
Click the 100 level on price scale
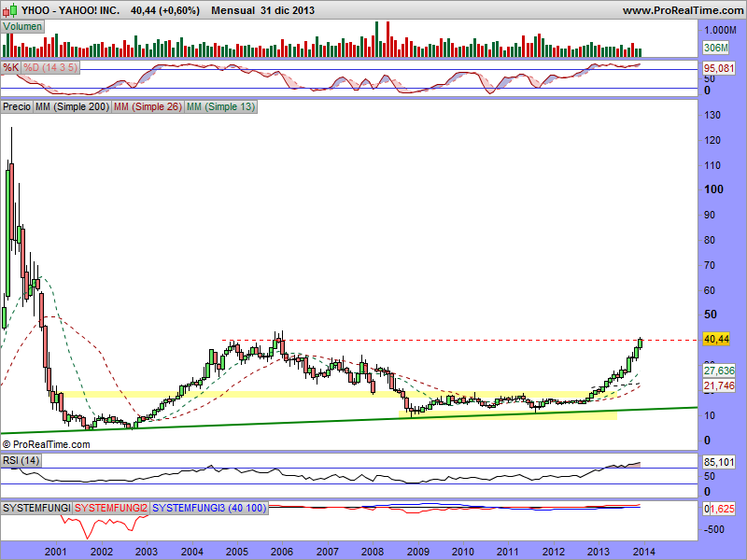[713, 189]
